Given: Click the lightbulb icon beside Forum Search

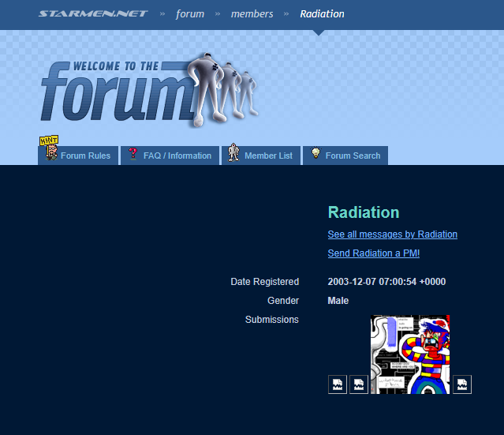Looking at the screenshot, I should click(315, 155).
